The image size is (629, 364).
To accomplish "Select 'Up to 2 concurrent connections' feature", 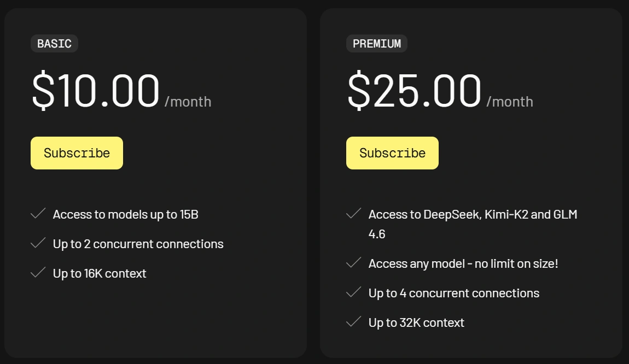I will [138, 244].
